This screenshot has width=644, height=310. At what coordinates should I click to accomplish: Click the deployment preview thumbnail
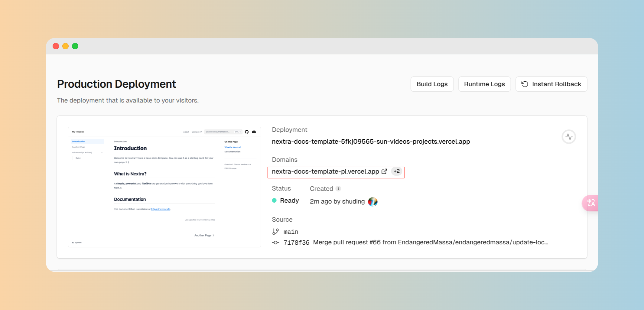[164, 187]
